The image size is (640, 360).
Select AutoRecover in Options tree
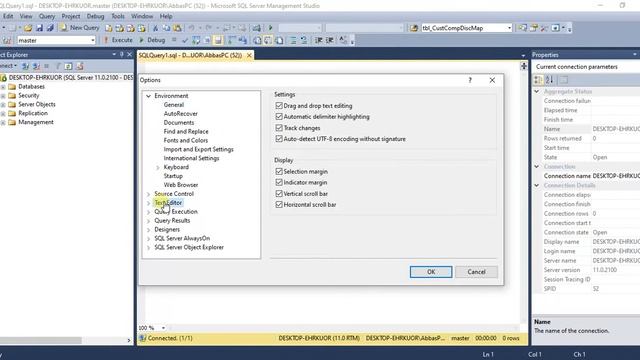click(180, 114)
